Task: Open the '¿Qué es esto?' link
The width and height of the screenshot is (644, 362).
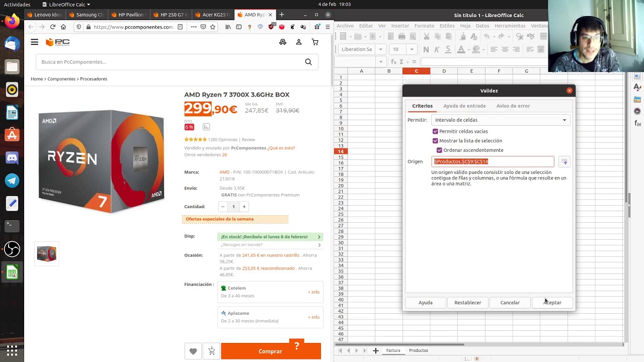Action: [x=281, y=148]
